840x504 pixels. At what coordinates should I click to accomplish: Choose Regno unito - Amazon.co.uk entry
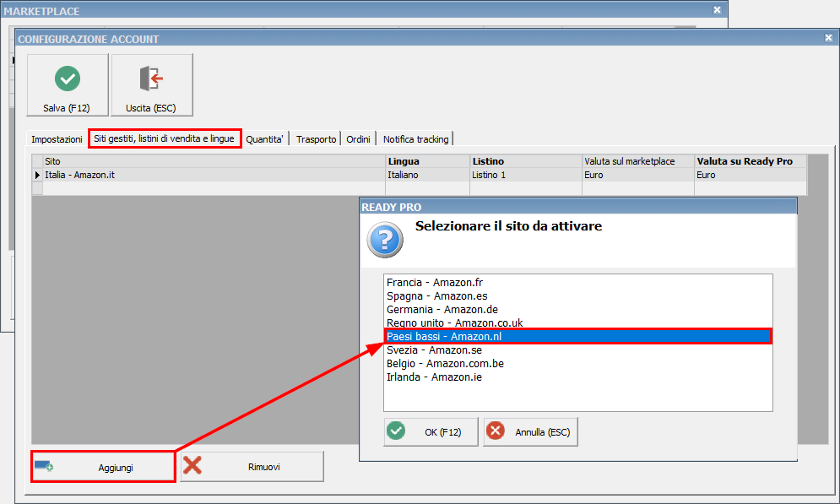[x=578, y=322]
